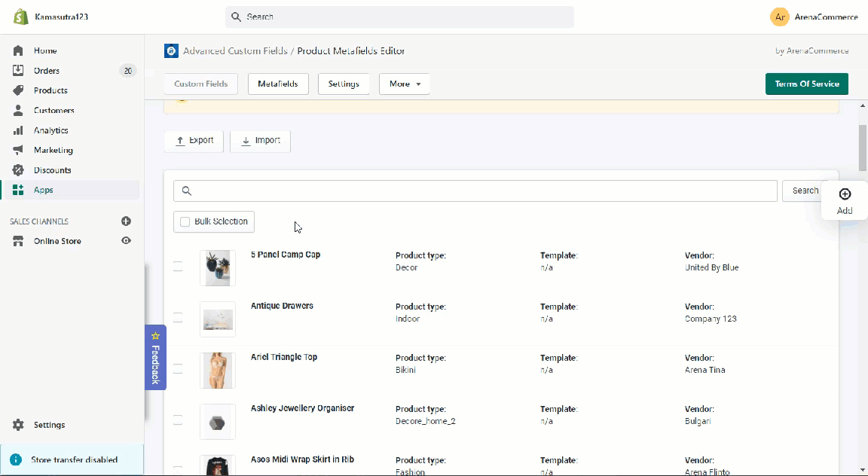Click the 'Company 123' vendor text
The width and height of the screenshot is (868, 476).
pyautogui.click(x=711, y=319)
